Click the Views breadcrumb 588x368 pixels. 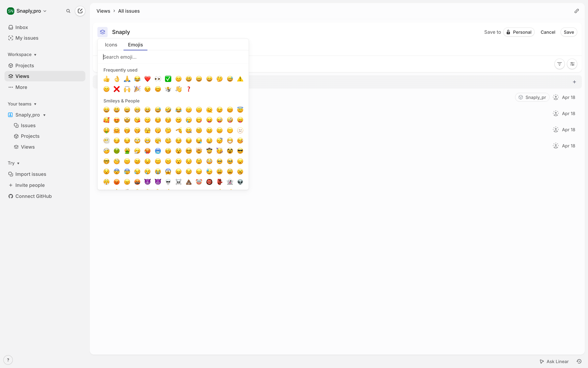(x=103, y=11)
